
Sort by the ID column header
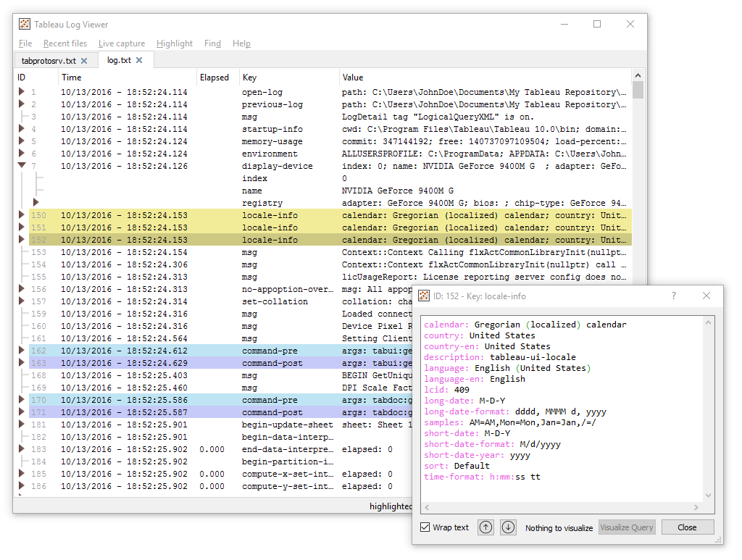click(x=36, y=78)
